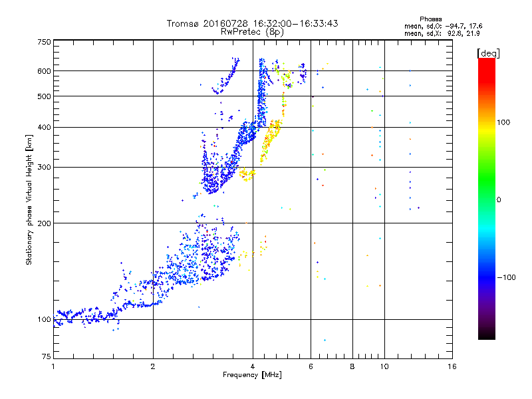Screen dimensions: 532x399
Task: Click the 'mean, sd,O: -94.7, 17.6' line
Action: pyautogui.click(x=443, y=26)
